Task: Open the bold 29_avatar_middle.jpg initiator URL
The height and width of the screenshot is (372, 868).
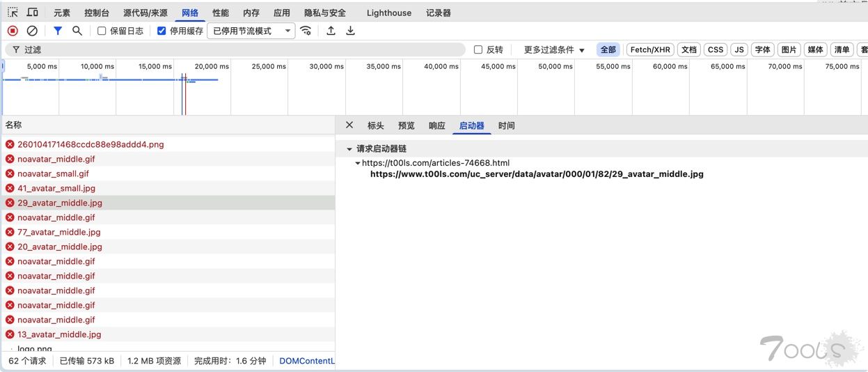Action: [x=537, y=174]
